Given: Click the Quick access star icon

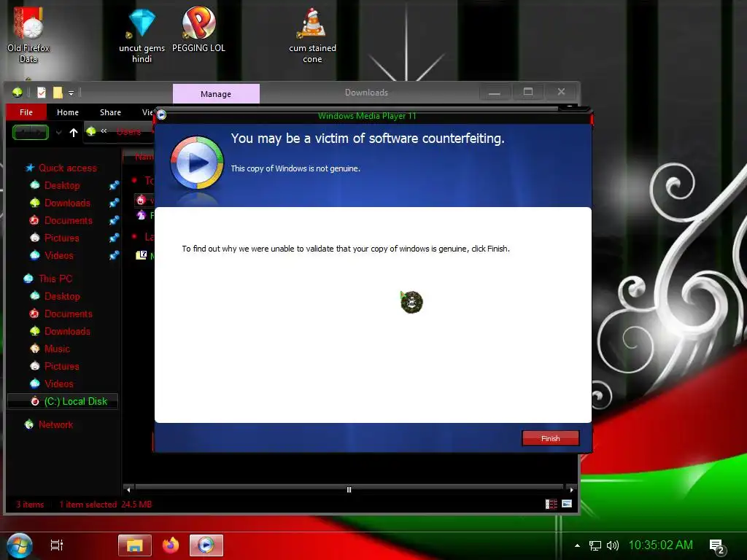Looking at the screenshot, I should click(29, 168).
